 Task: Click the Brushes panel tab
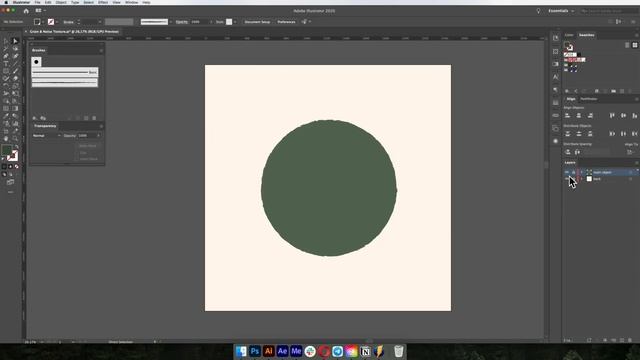(x=39, y=50)
